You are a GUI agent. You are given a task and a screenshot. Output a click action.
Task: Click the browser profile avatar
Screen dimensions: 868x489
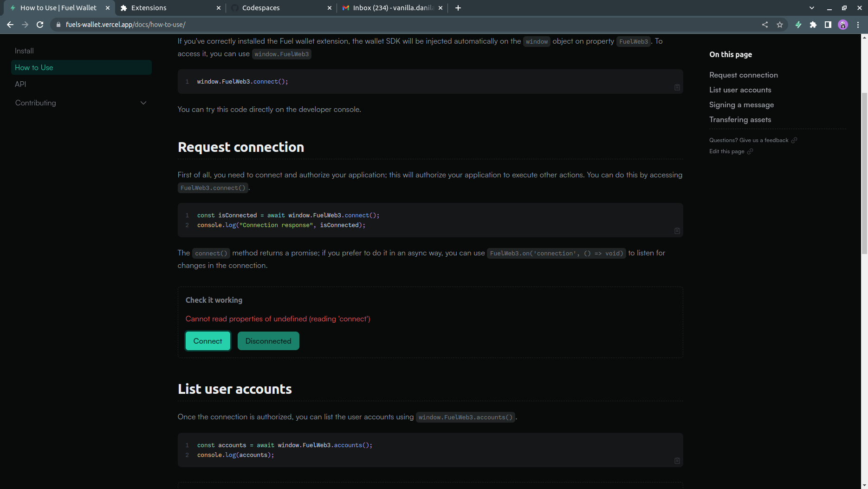click(x=842, y=25)
